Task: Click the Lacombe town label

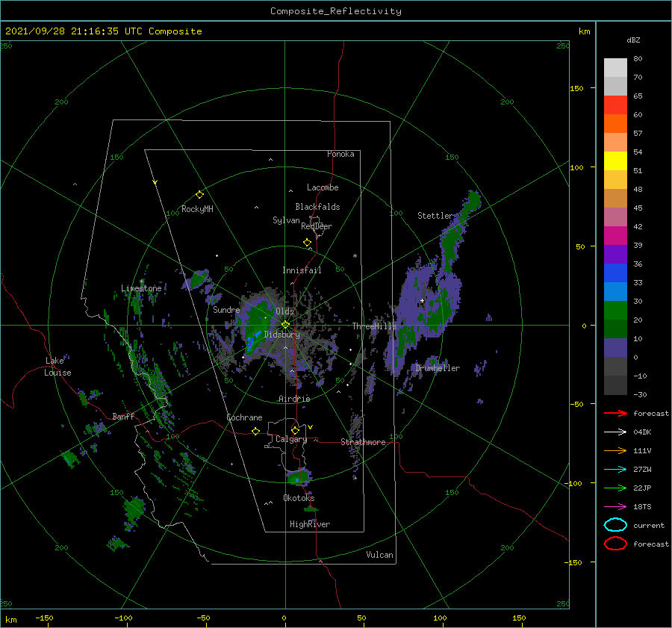Action: 323,187
